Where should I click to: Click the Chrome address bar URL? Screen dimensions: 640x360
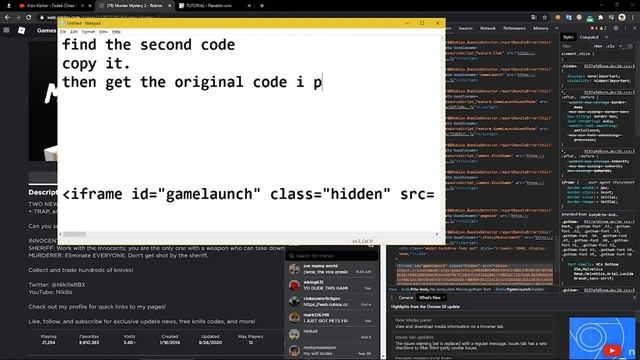coord(102,17)
